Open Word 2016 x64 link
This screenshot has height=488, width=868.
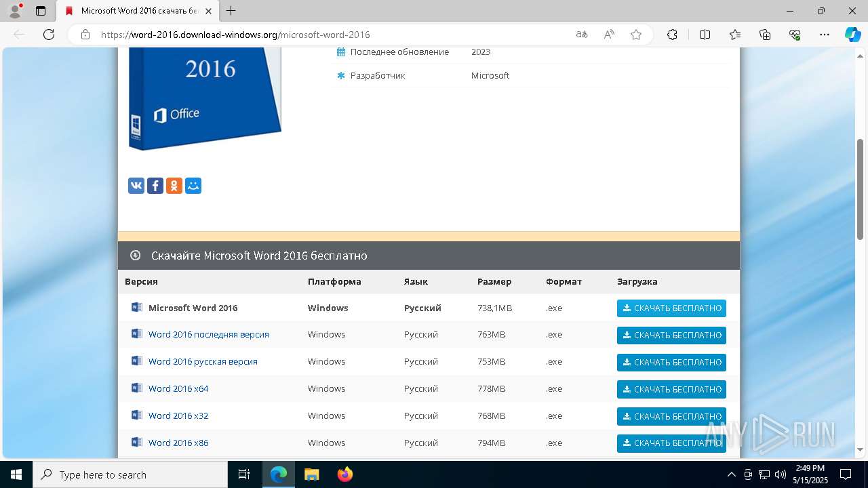tap(178, 388)
